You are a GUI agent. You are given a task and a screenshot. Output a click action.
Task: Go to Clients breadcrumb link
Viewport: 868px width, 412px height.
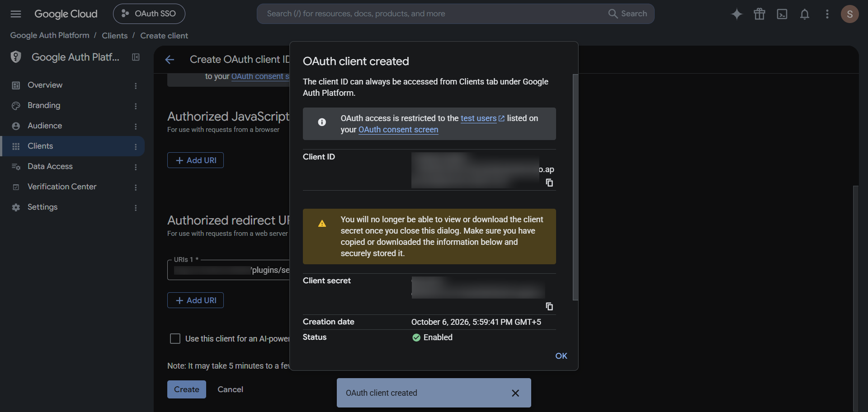pyautogui.click(x=115, y=35)
